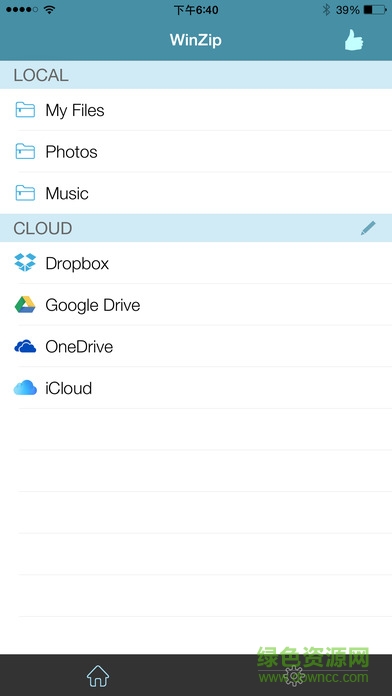Viewport: 392px width, 696px height.
Task: Select the Google Drive logo icon
Action: pos(25,304)
